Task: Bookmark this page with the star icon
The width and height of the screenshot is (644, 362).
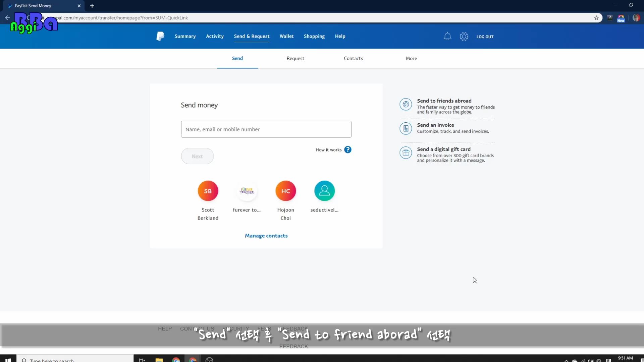Action: pos(596,18)
